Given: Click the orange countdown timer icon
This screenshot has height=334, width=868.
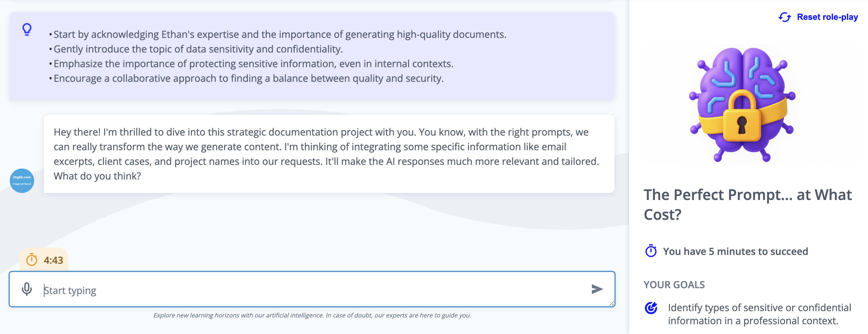Looking at the screenshot, I should coord(32,260).
